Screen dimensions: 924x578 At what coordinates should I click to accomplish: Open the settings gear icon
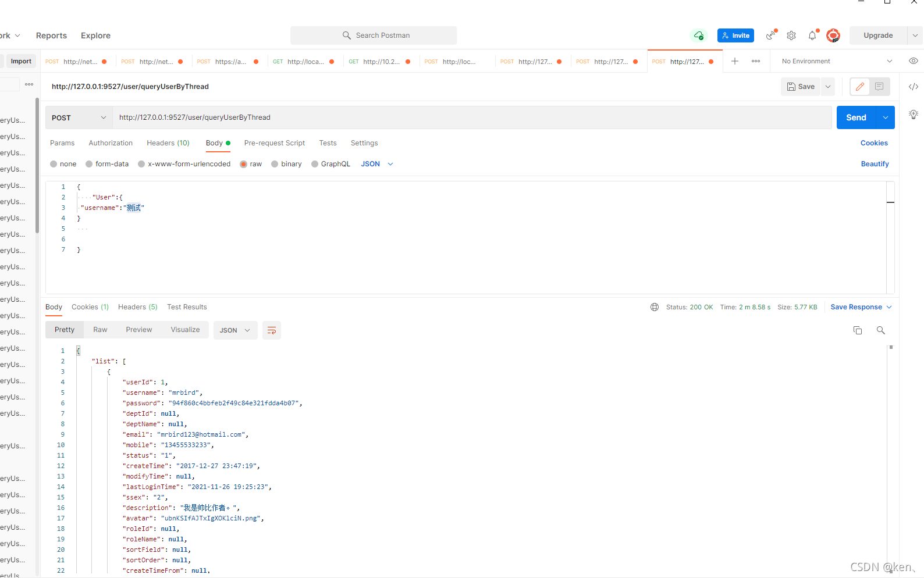coord(791,35)
